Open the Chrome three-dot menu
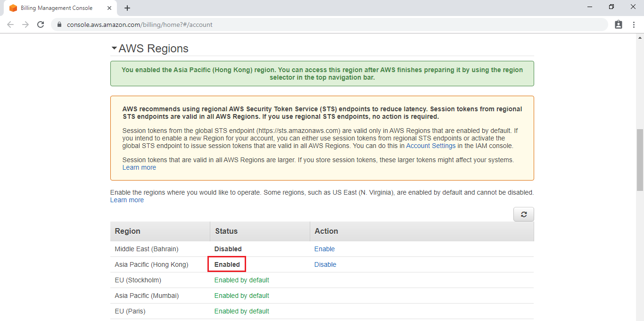This screenshot has height=321, width=644. tap(633, 25)
